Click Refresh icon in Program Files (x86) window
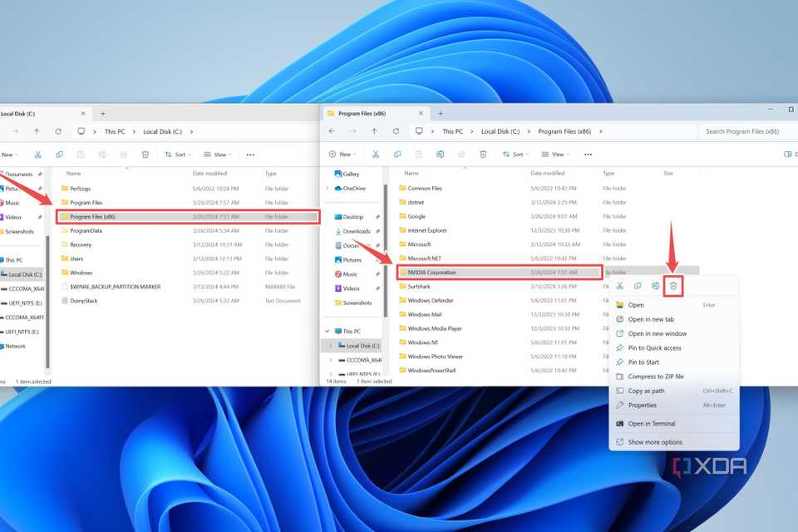This screenshot has width=798, height=532. click(396, 131)
